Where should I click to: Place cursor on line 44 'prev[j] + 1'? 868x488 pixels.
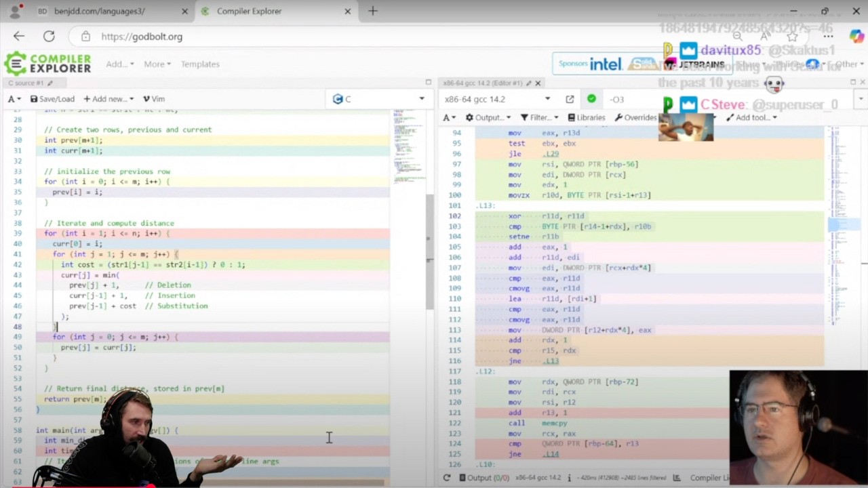coord(93,285)
